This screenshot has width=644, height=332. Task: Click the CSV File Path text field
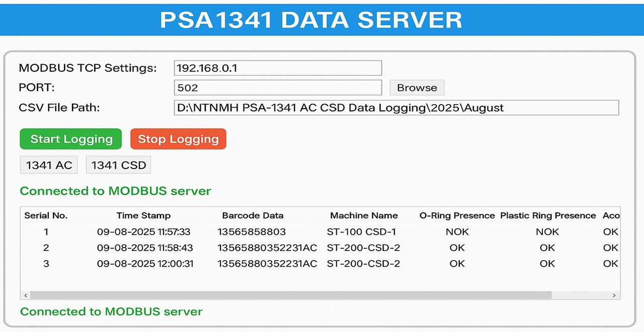coord(396,108)
